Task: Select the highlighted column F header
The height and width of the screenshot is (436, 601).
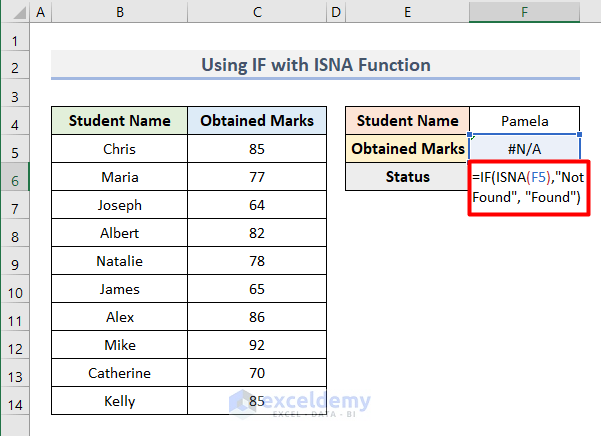Action: 525,14
